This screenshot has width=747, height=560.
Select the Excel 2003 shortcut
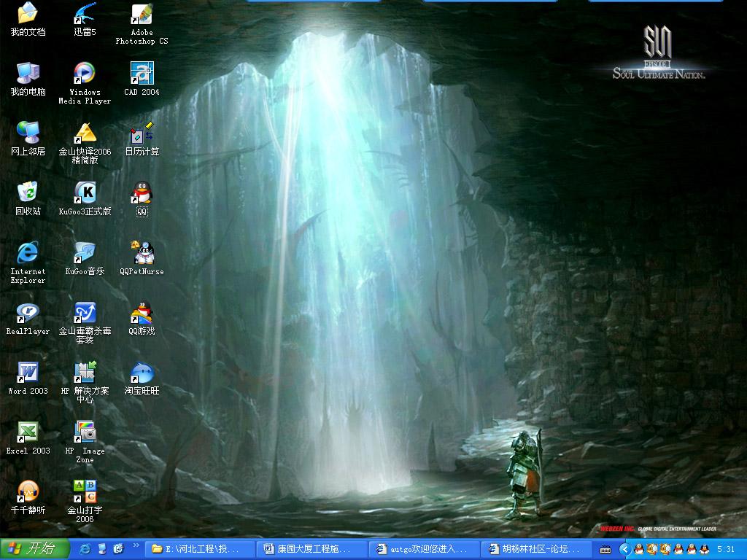point(28,438)
